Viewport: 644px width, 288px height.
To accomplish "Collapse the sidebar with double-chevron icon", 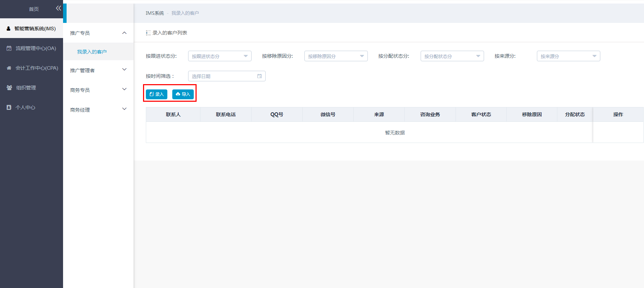I will [x=58, y=8].
